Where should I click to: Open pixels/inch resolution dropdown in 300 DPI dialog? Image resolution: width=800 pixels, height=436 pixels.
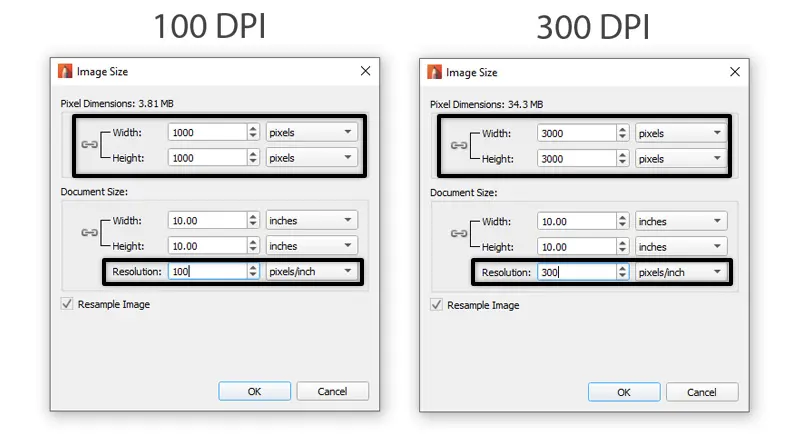[681, 272]
